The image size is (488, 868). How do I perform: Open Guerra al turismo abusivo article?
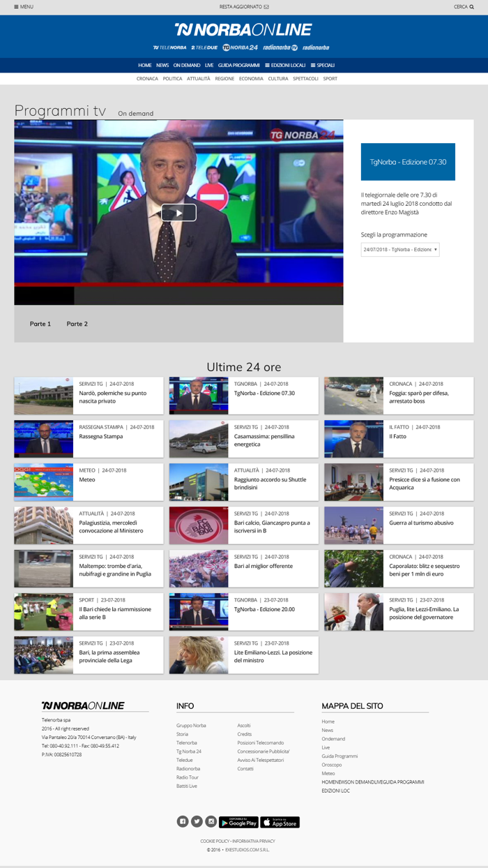pos(421,523)
